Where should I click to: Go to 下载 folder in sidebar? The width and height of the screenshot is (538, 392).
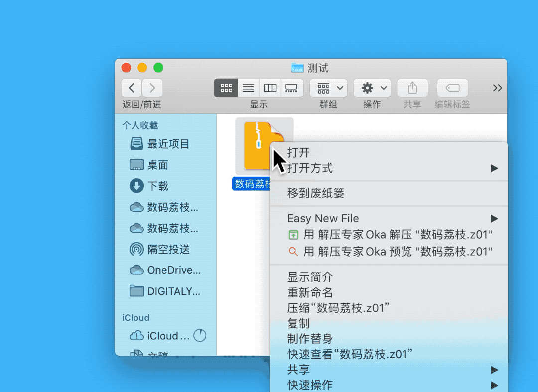click(x=157, y=186)
